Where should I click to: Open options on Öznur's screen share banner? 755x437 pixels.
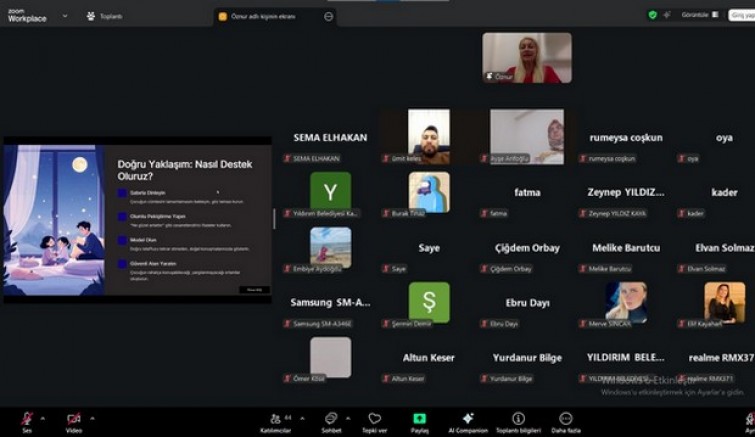pos(329,16)
